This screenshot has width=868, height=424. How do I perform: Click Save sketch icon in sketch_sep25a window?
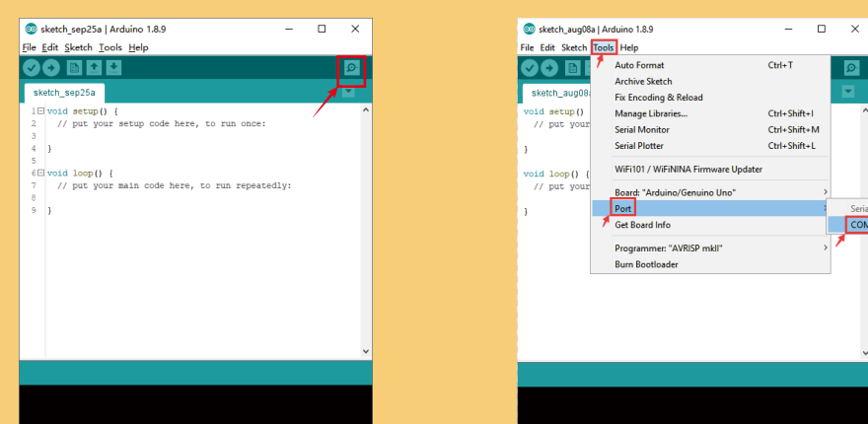tap(113, 68)
